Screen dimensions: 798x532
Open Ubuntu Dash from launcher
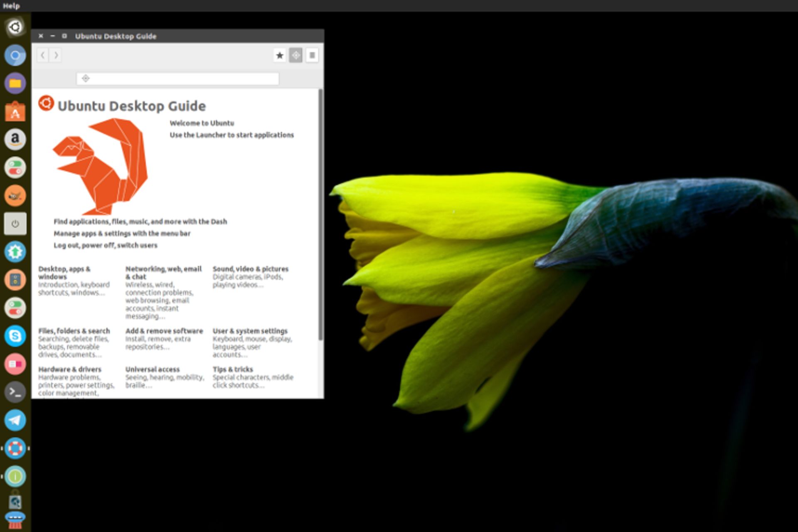[15, 27]
